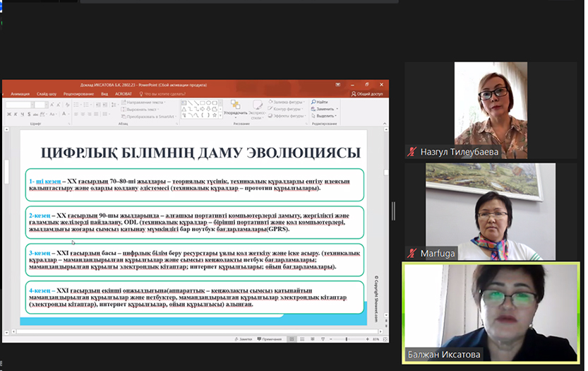The image size is (588, 371).
Task: Open the Слайд-шоу ribbon tab
Action: [47, 93]
